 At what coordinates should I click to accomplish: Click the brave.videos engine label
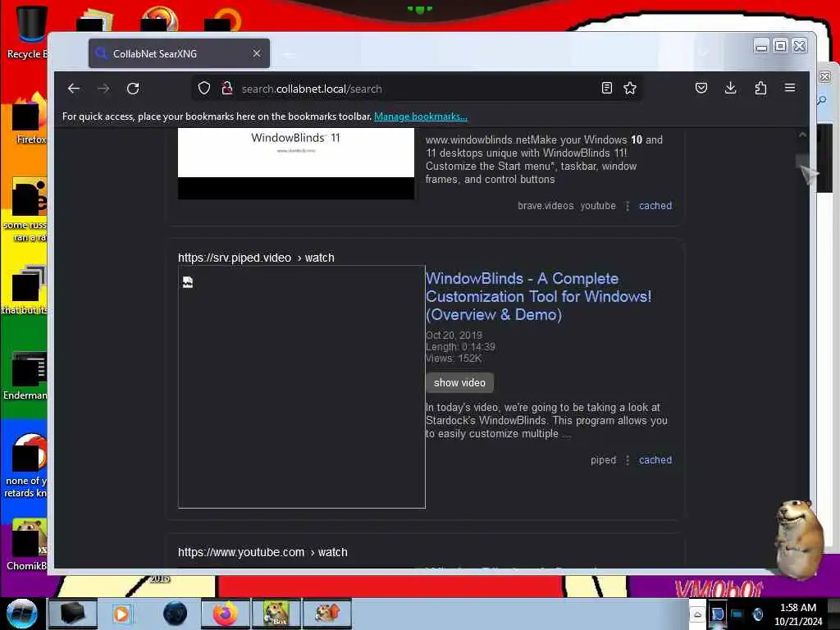point(546,206)
